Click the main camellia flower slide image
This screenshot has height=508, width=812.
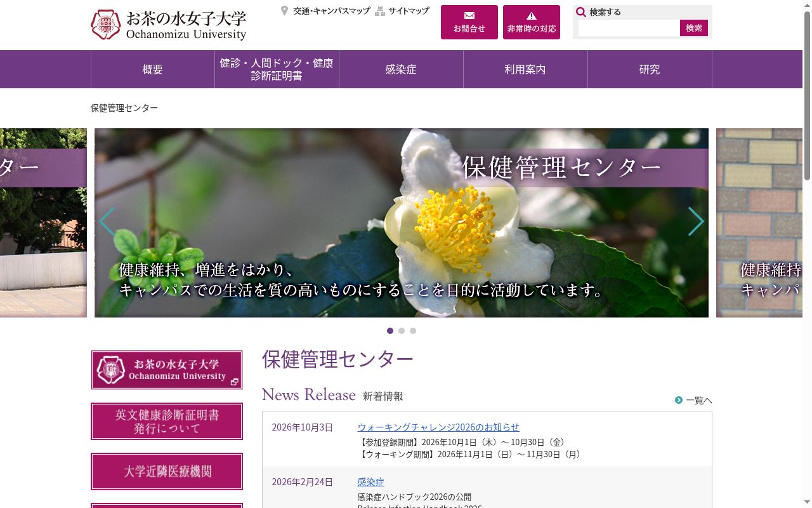click(x=402, y=223)
